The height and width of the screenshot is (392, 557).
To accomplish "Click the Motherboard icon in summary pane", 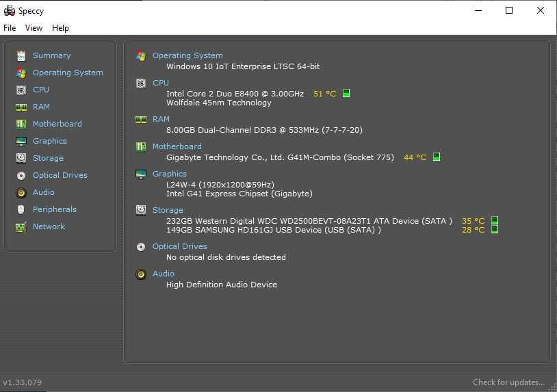I will [x=141, y=146].
